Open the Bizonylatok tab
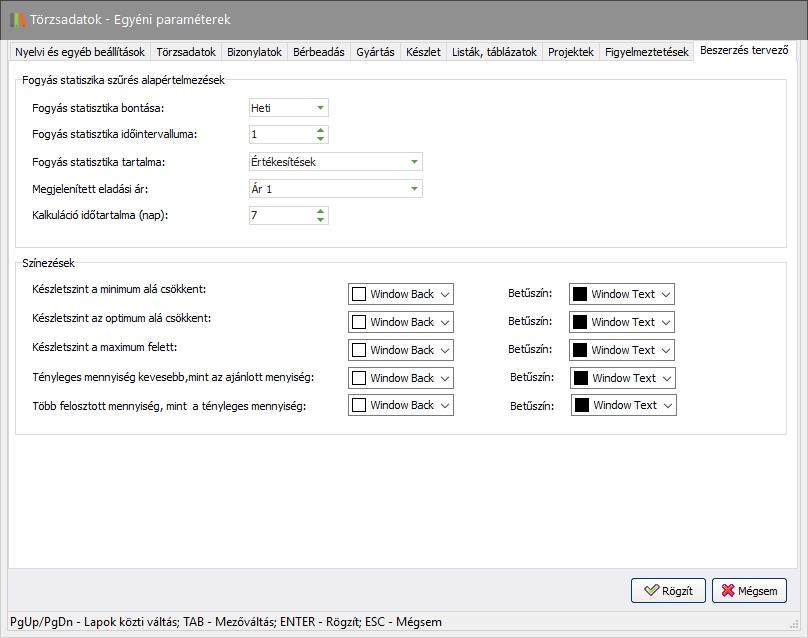This screenshot has height=638, width=808. click(x=254, y=52)
